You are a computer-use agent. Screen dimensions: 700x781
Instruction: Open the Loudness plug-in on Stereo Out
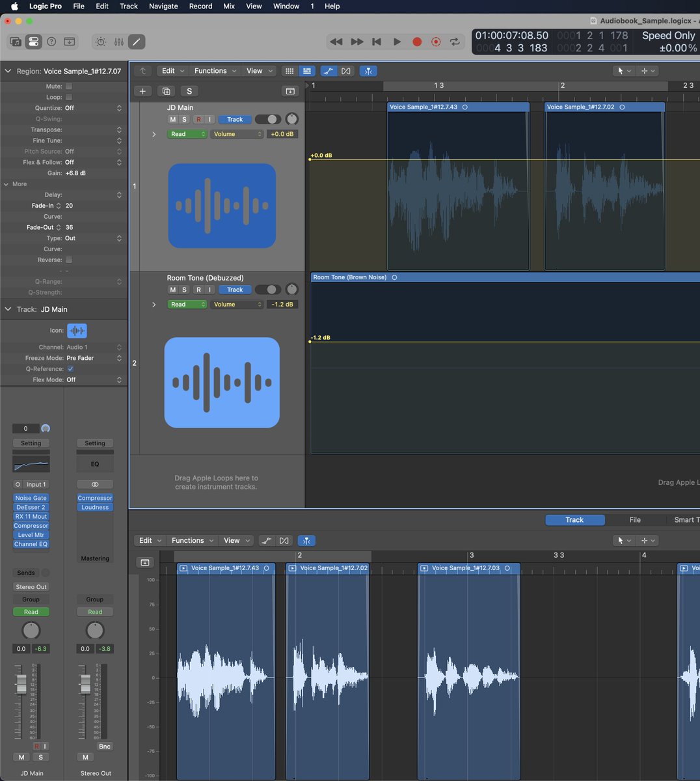(x=95, y=507)
